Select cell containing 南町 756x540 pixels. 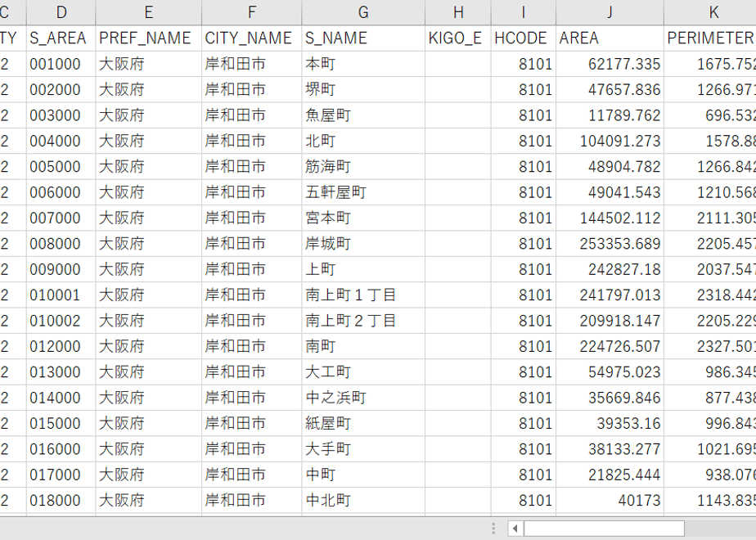click(363, 346)
